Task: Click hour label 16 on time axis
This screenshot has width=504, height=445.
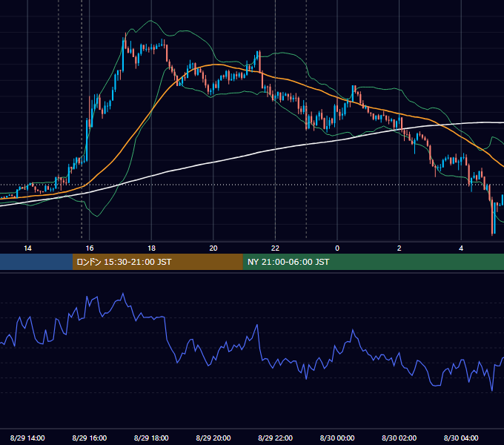Action: tap(90, 248)
